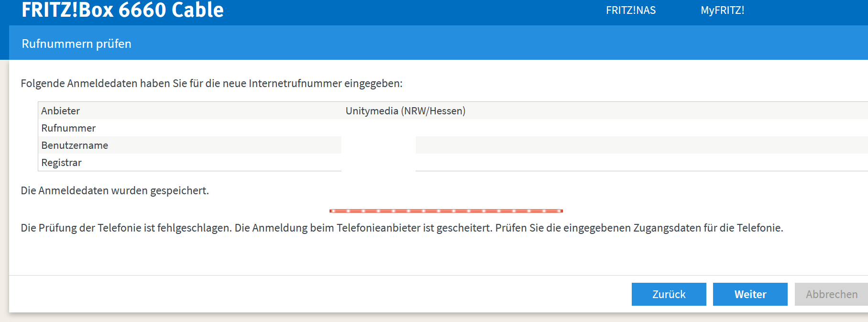This screenshot has height=322, width=868.
Task: Open the FRITZ!NAS link
Action: coord(631,10)
